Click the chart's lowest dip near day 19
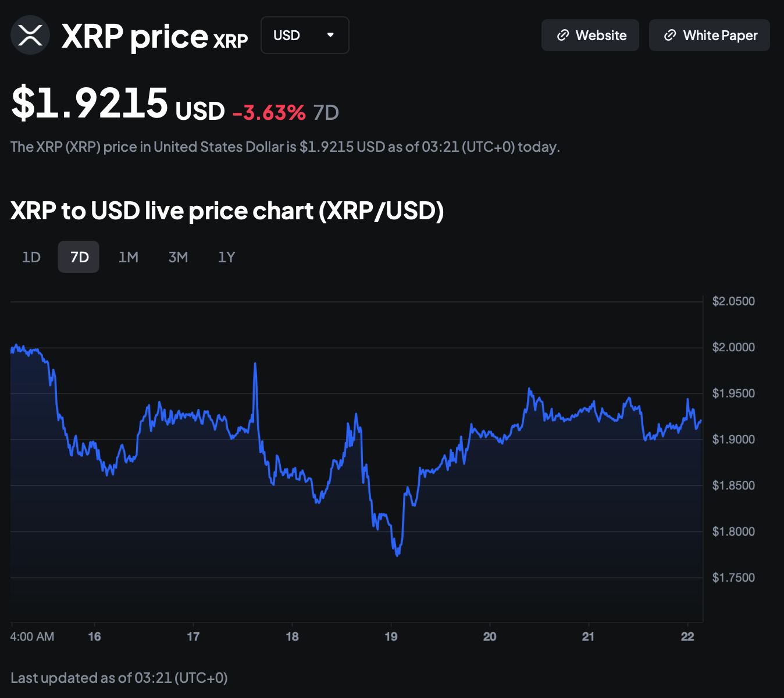The image size is (784, 698). (398, 555)
